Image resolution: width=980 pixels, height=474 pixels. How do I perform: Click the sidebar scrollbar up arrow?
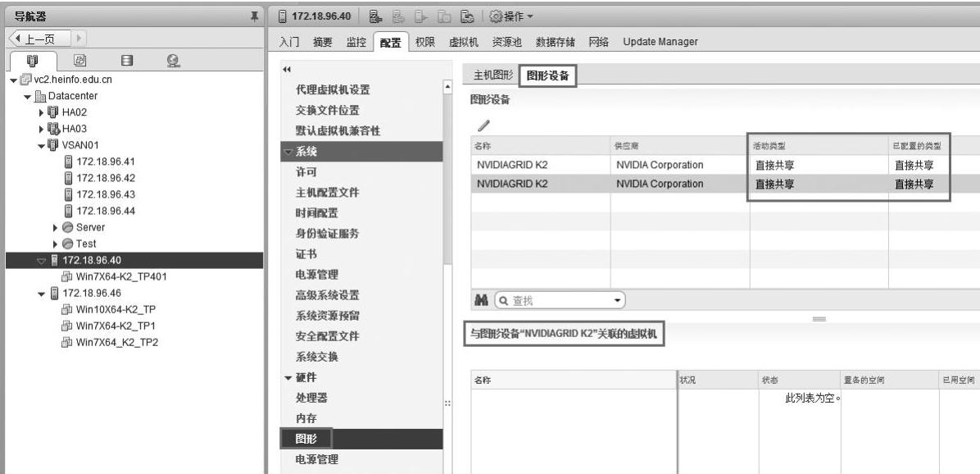pyautogui.click(x=447, y=87)
